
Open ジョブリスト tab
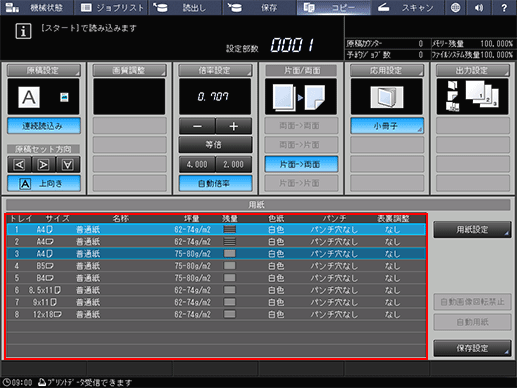click(x=111, y=8)
